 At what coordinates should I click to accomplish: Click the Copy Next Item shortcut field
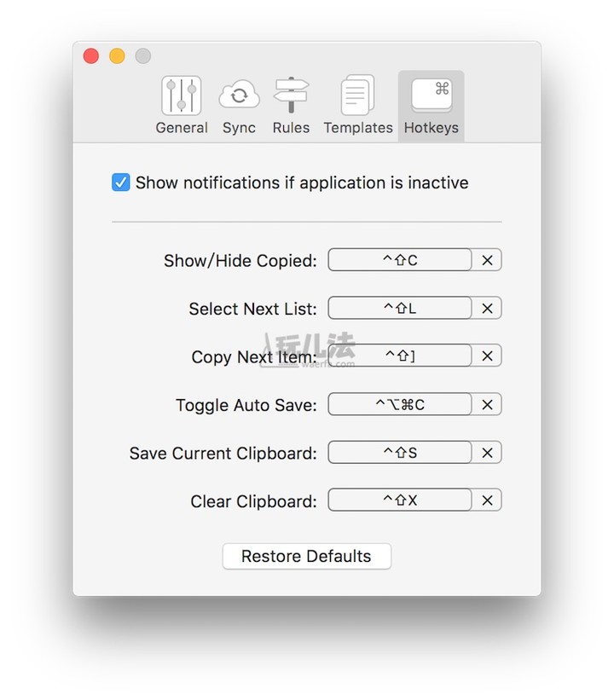pos(400,356)
